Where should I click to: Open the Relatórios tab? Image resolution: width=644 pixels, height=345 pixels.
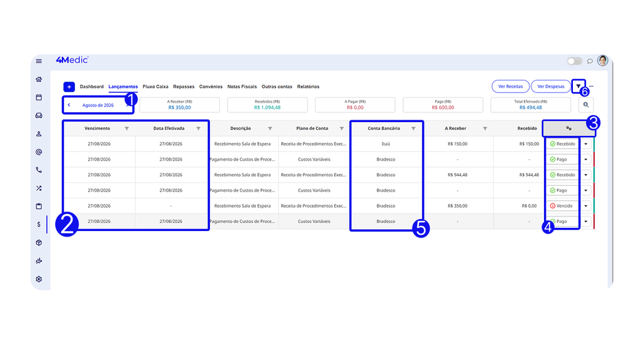pos(308,87)
